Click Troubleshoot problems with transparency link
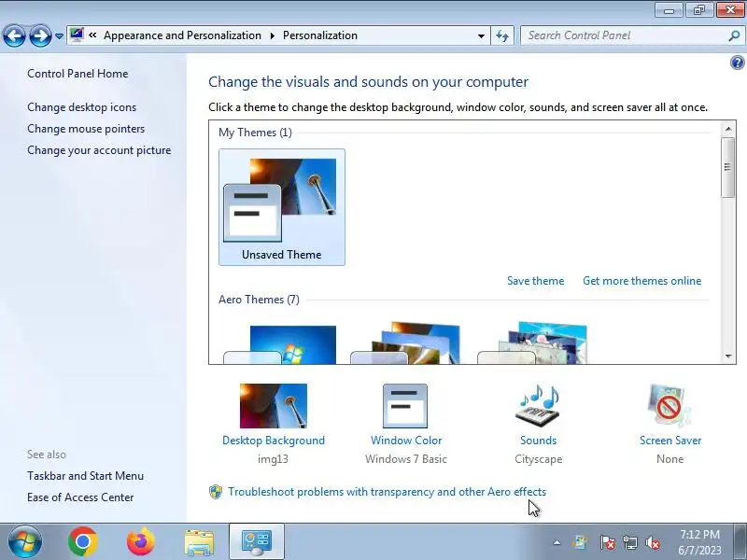 click(387, 492)
